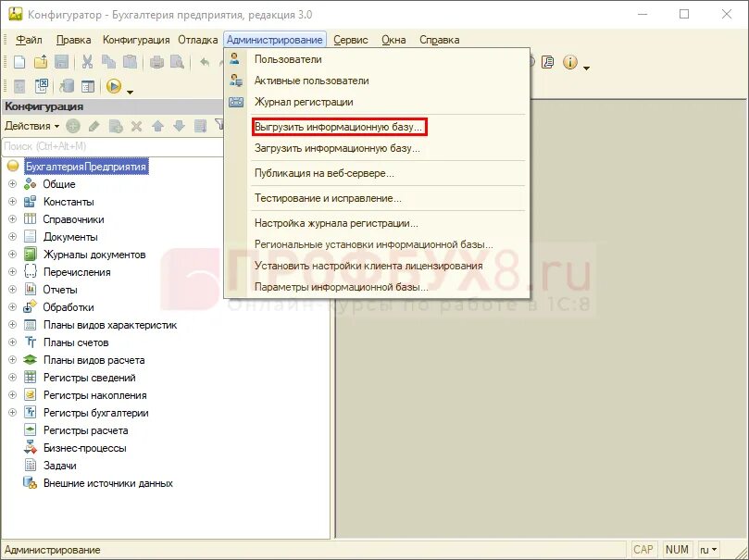Screen dimensions: 749x560
Task: Click the Print toolbar icon
Action: [156, 62]
